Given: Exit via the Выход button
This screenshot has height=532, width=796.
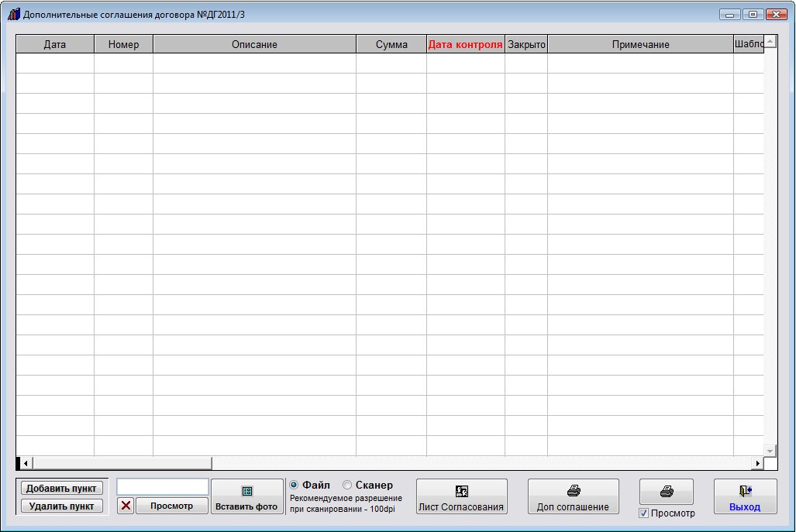Looking at the screenshot, I should [x=745, y=496].
